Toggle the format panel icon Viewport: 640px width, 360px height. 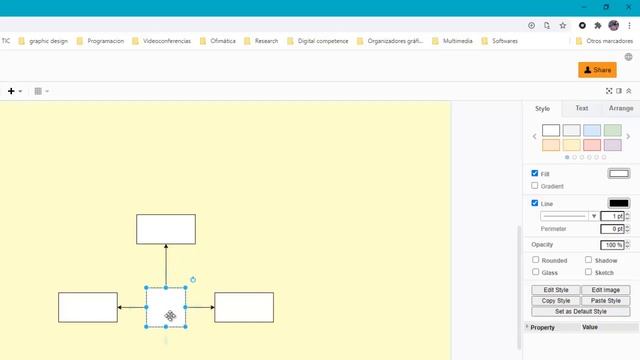[x=619, y=91]
